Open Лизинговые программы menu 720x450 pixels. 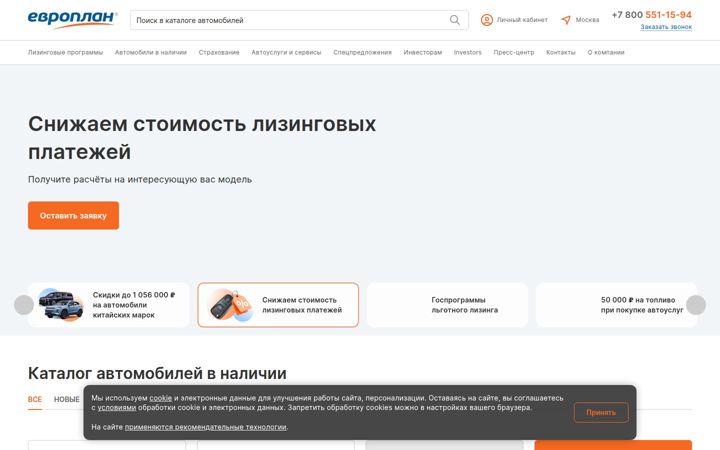(66, 52)
